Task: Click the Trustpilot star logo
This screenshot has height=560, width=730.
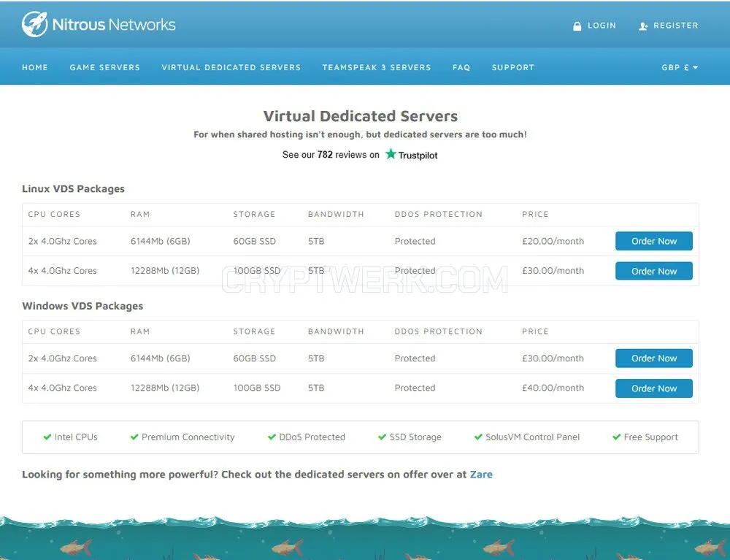Action: tap(391, 153)
